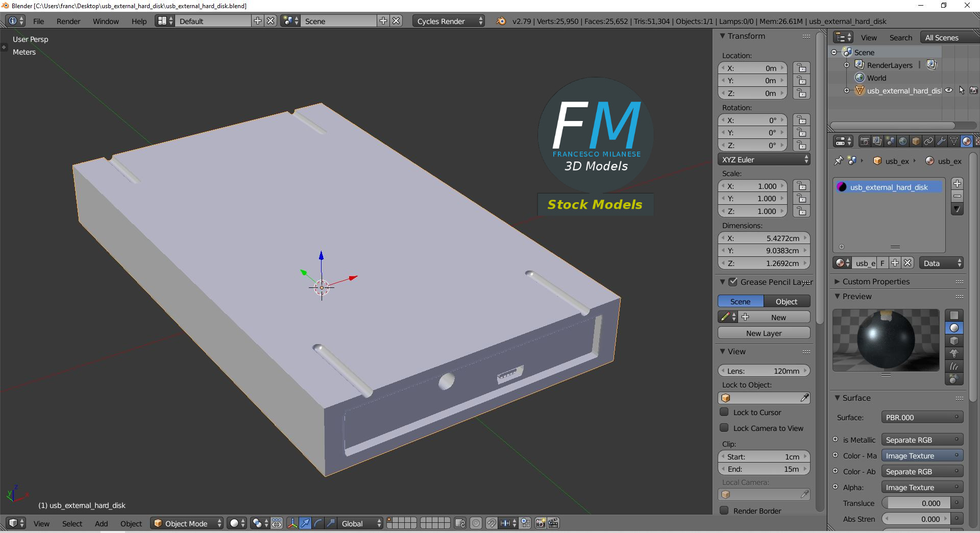Open the Object properties tab (orange cube)
The height and width of the screenshot is (533, 980).
[916, 141]
